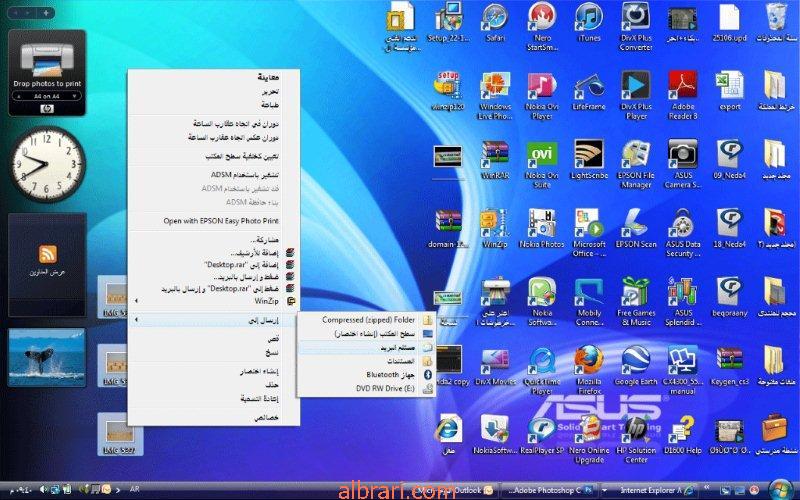Screen dimensions: 800x500
Task: Click the RSS feed headlines gadget
Action: 47,264
